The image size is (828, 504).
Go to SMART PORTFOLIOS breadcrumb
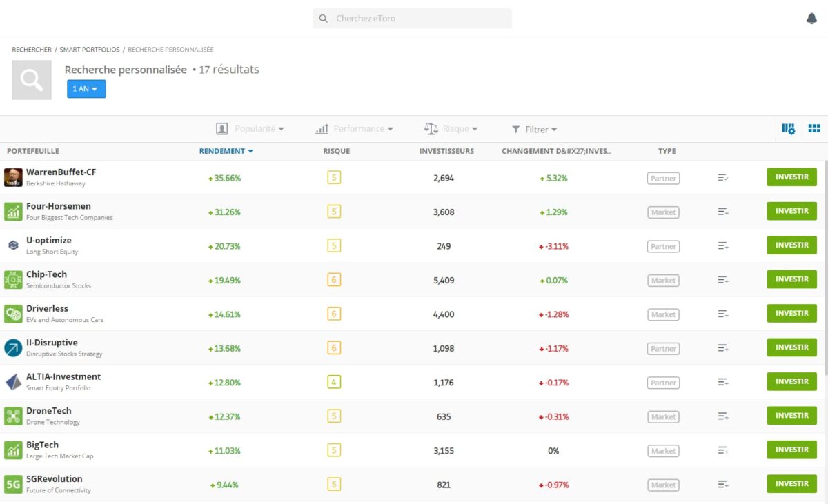90,50
